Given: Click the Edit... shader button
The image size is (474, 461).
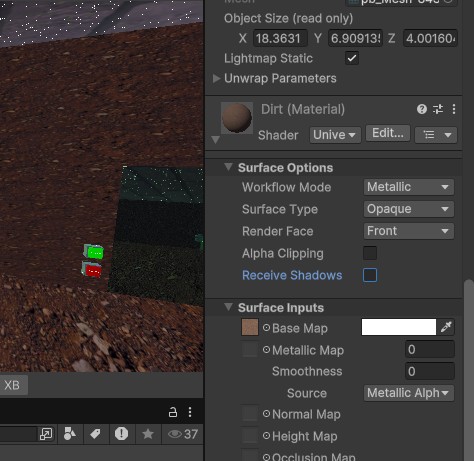Looking at the screenshot, I should click(x=388, y=133).
